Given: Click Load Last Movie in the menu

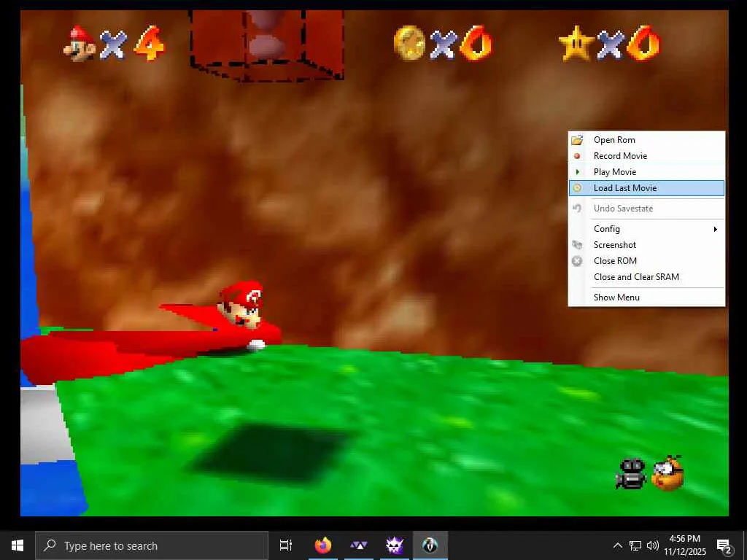Looking at the screenshot, I should tap(646, 188).
